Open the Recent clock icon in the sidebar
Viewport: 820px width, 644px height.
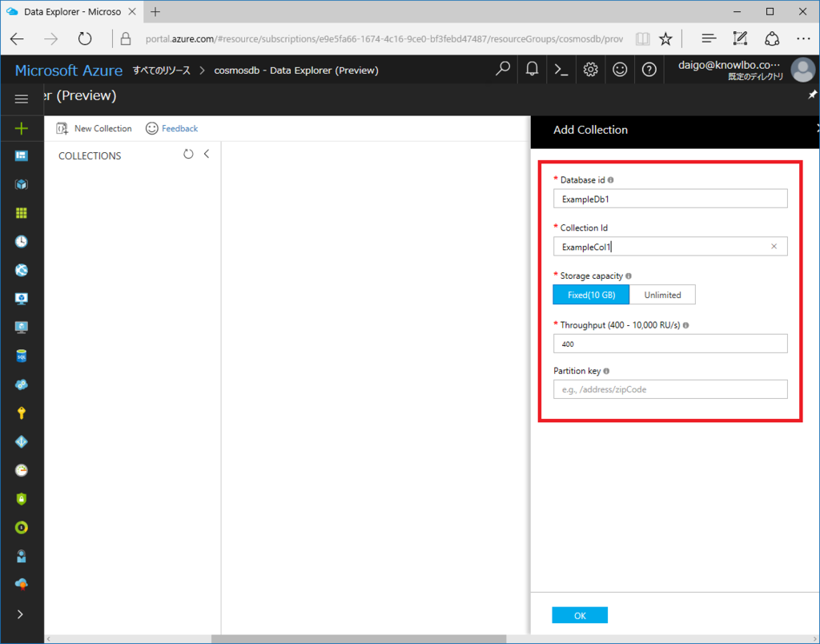(22, 241)
